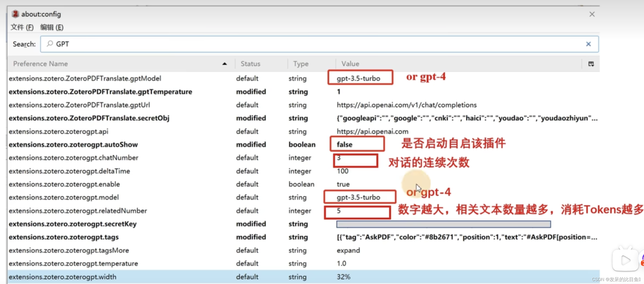This screenshot has height=284, width=644.
Task: Select zoterogpt.secretKey preference row
Action: click(304, 224)
